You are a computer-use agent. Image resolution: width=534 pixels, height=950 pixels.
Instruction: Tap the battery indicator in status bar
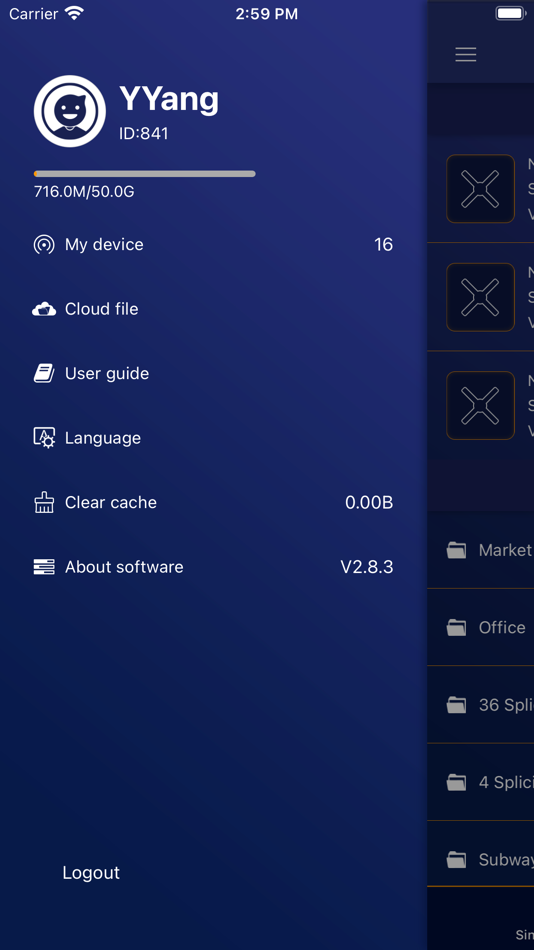coord(510,13)
